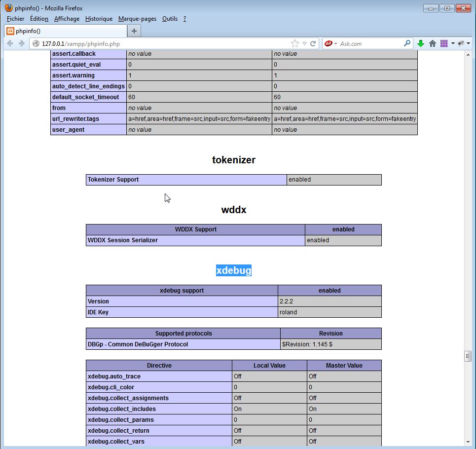Open the URL history dropdown arrow
This screenshot has height=449, width=476.
(x=304, y=44)
